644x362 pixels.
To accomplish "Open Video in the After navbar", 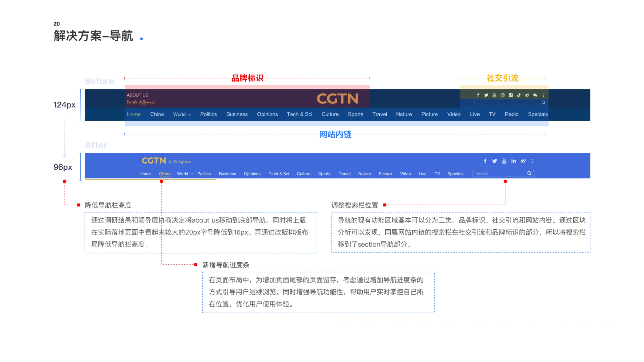I will 405,174.
